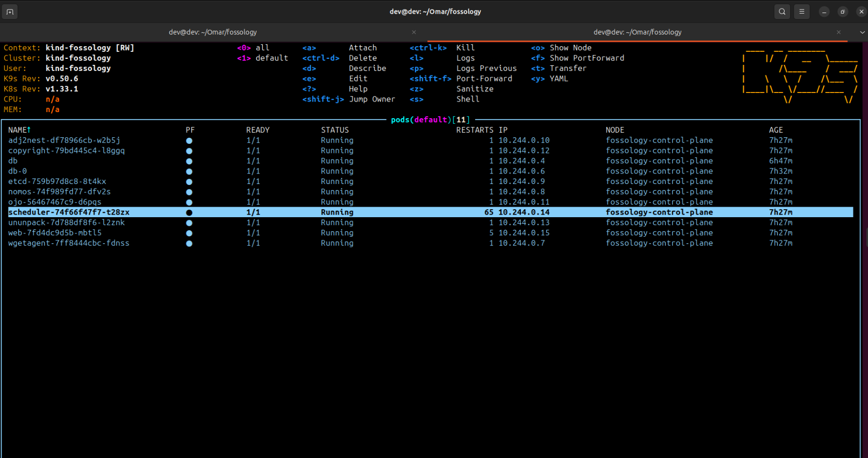Click the 6h47m age value

[781, 161]
